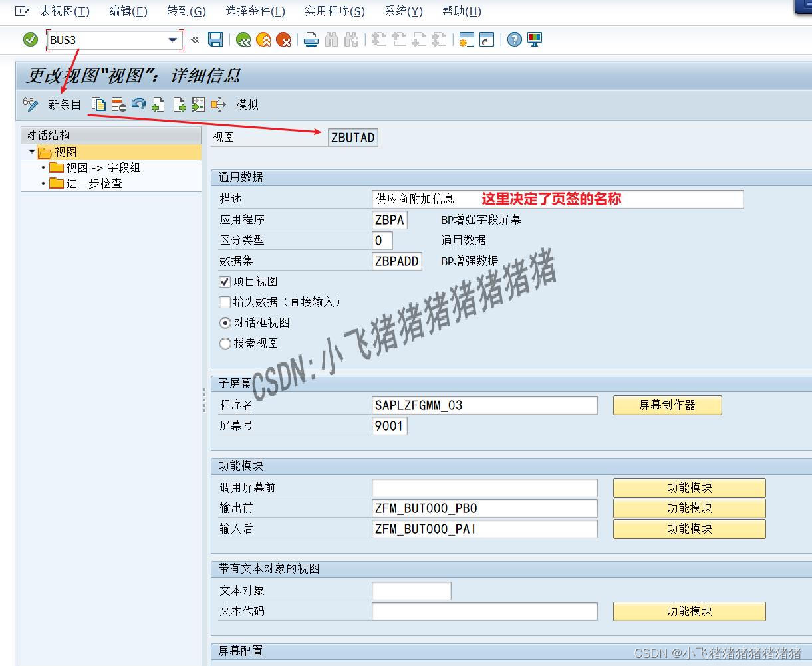Open the 转到(G) menu
This screenshot has height=666, width=812.
coord(186,11)
